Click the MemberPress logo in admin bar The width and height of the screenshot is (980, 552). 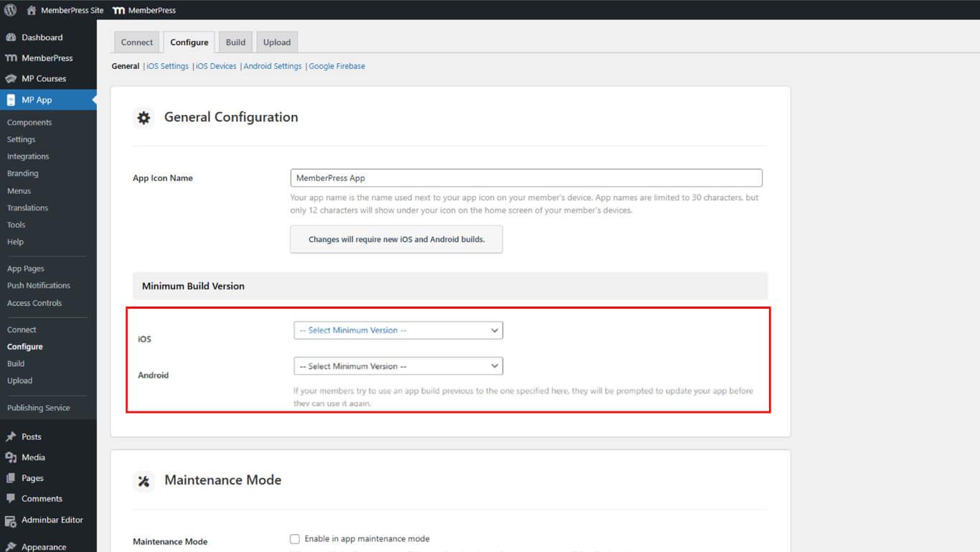pyautogui.click(x=118, y=10)
